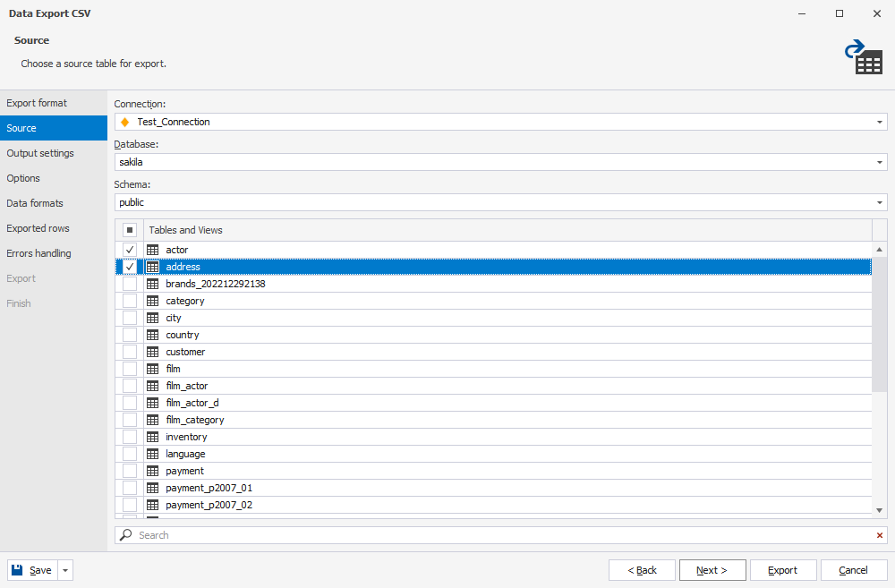Click the Back button

[x=642, y=570]
